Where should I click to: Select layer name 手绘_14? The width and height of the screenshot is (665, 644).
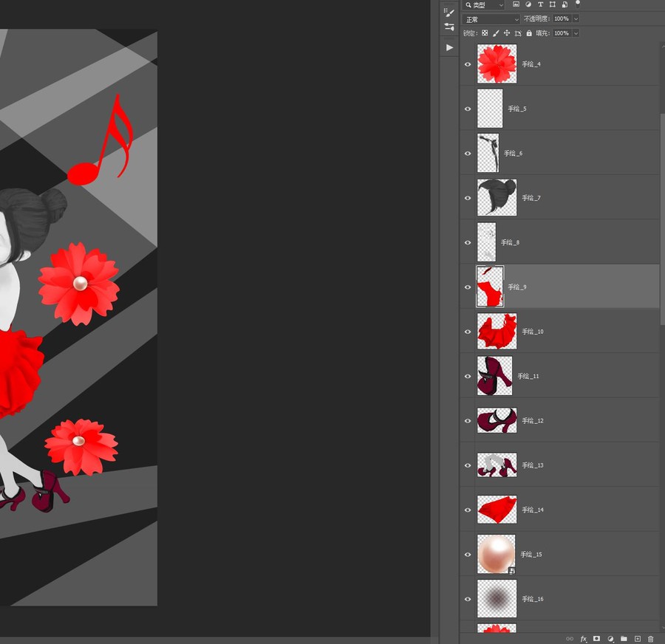(x=533, y=510)
